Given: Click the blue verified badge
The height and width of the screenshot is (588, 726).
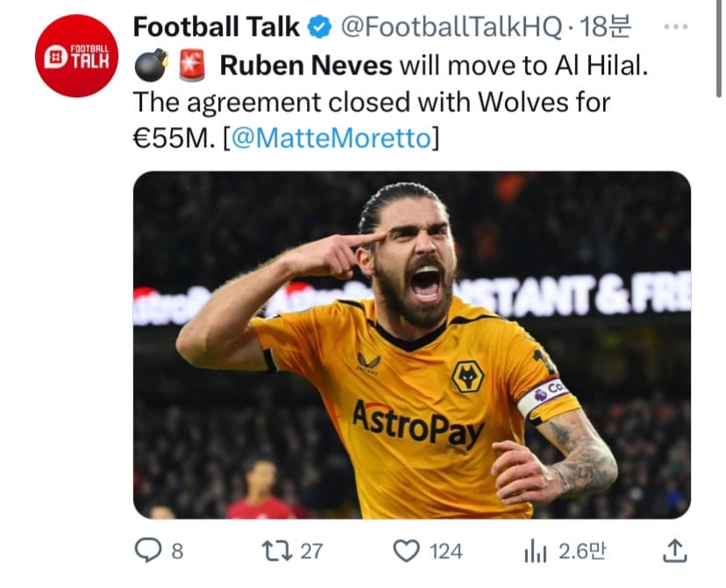Looking at the screenshot, I should click(321, 28).
